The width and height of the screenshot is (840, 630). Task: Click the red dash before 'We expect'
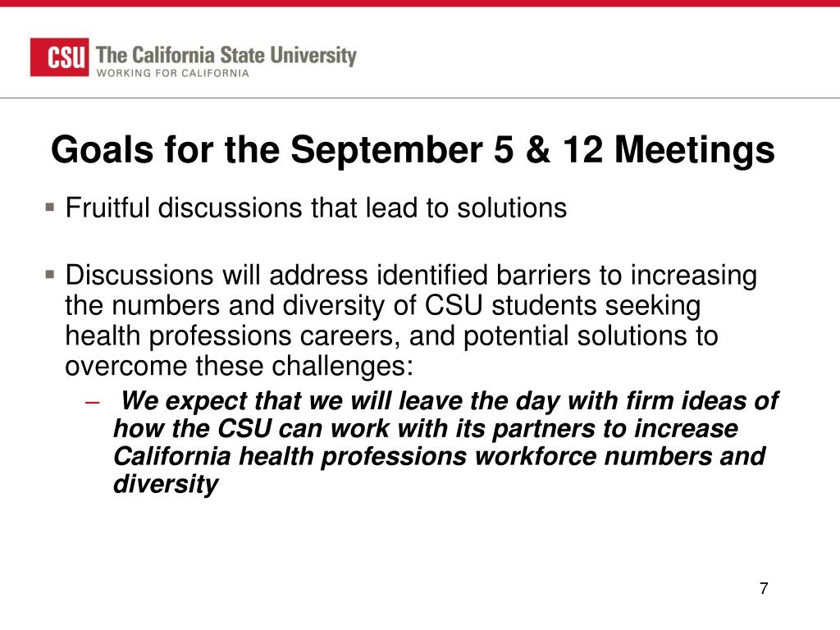pyautogui.click(x=93, y=402)
